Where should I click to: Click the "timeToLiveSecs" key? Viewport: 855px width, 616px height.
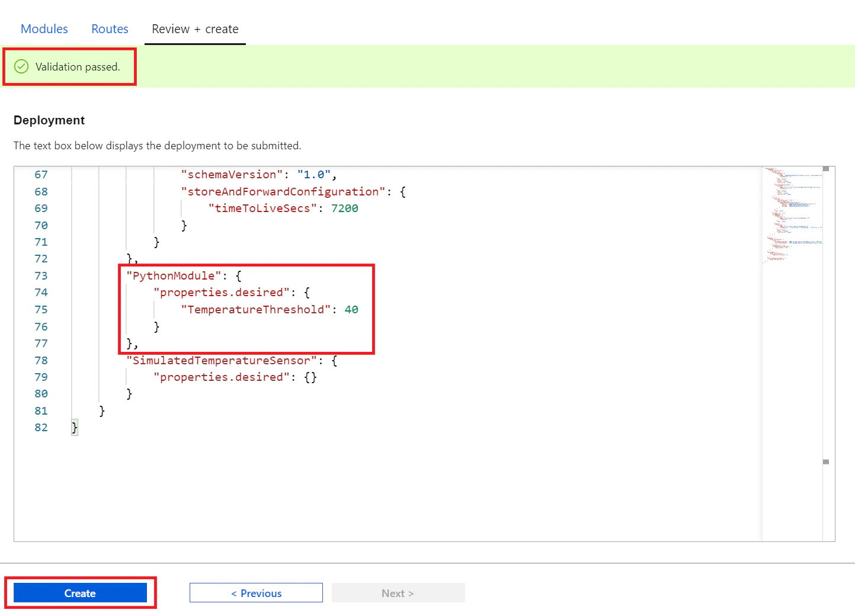click(262, 208)
